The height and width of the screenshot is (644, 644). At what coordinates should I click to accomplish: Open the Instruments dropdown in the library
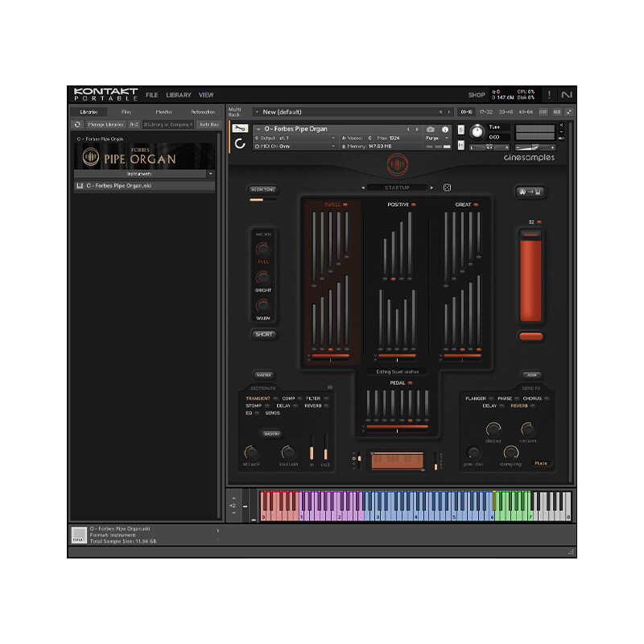[x=211, y=174]
